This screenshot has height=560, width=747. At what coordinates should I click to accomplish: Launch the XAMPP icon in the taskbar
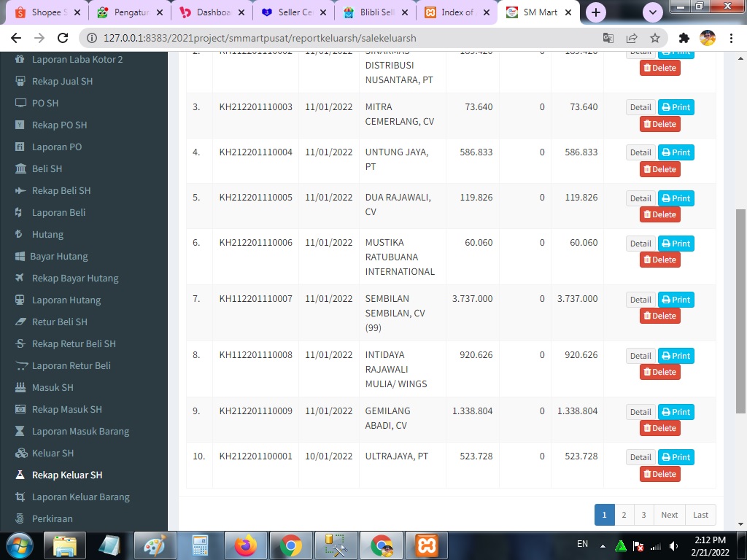426,545
